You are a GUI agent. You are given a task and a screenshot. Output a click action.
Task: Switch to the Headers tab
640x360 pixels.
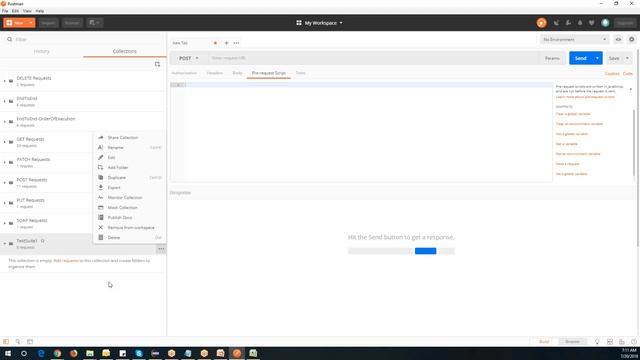click(x=214, y=73)
